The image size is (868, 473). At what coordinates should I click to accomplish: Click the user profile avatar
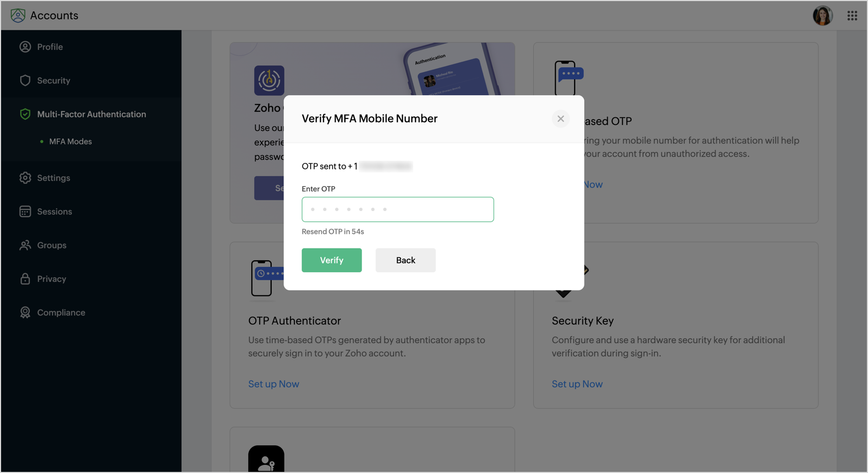point(823,16)
